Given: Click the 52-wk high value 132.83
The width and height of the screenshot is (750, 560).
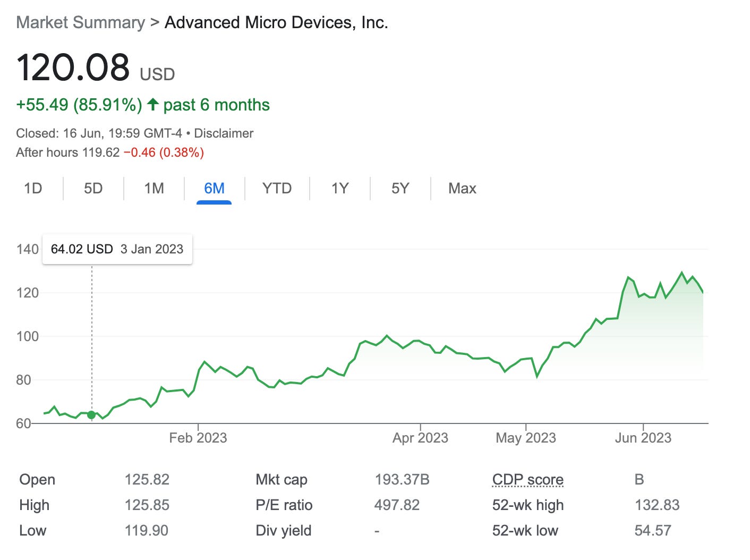Looking at the screenshot, I should coord(658,505).
